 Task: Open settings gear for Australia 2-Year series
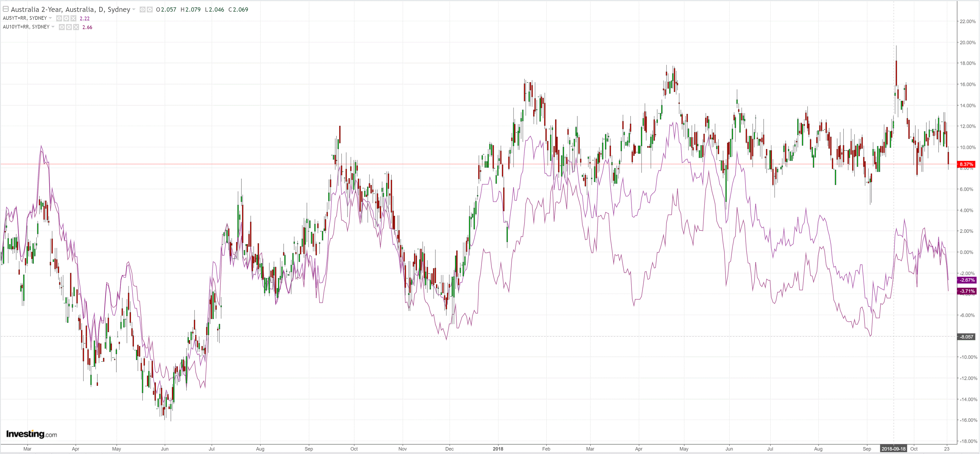click(149, 10)
